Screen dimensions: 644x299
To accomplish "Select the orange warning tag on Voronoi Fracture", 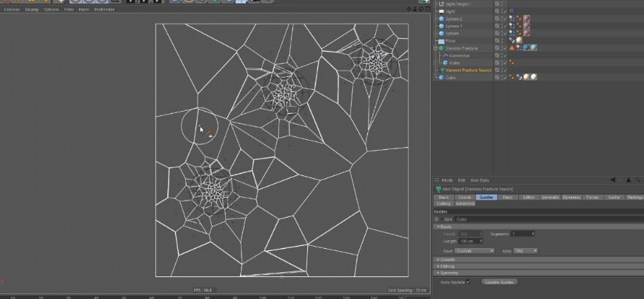I will tap(512, 48).
